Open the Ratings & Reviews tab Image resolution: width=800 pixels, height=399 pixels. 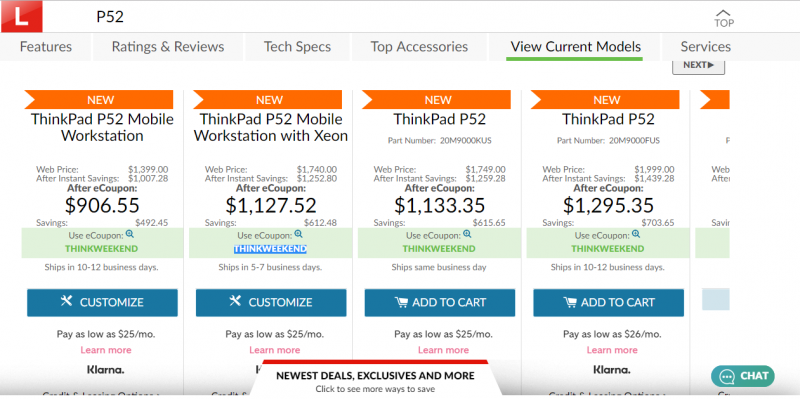168,47
